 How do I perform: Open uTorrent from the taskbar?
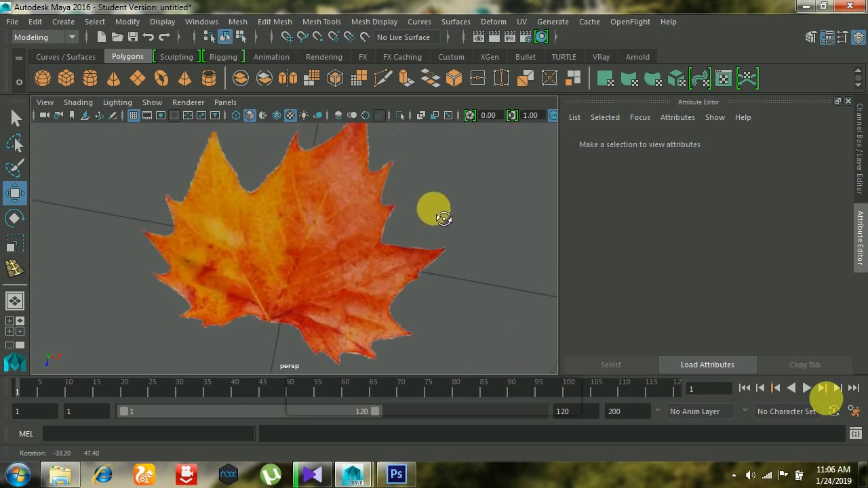click(x=271, y=474)
